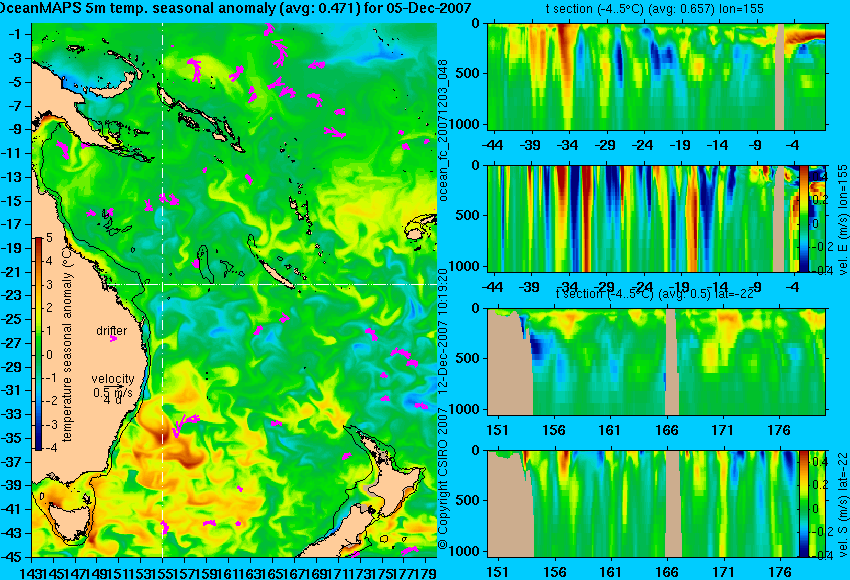This screenshot has width=850, height=580.
Task: Click the temperature anomaly colorbar on the map
Action: (38, 344)
